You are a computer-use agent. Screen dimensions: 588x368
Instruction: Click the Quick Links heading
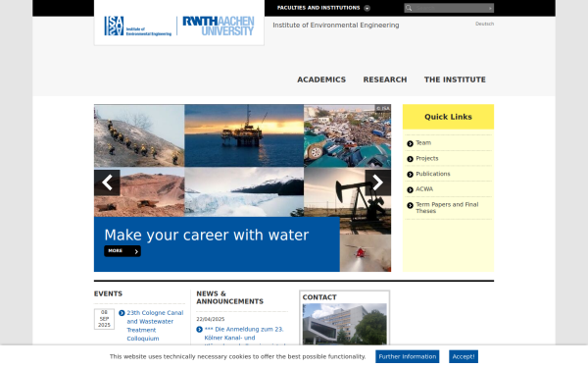(448, 117)
